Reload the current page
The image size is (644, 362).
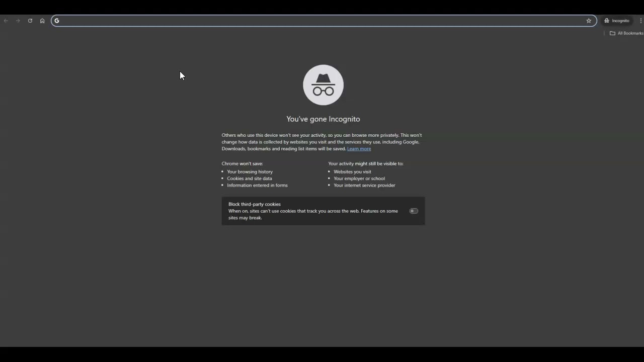(x=30, y=21)
